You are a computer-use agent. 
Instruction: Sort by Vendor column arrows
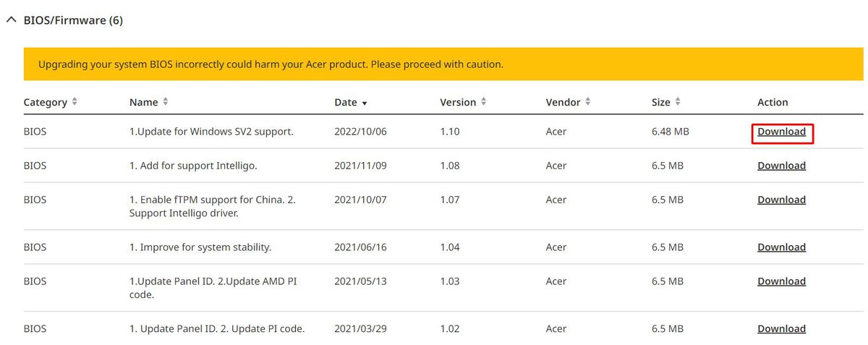coord(588,102)
